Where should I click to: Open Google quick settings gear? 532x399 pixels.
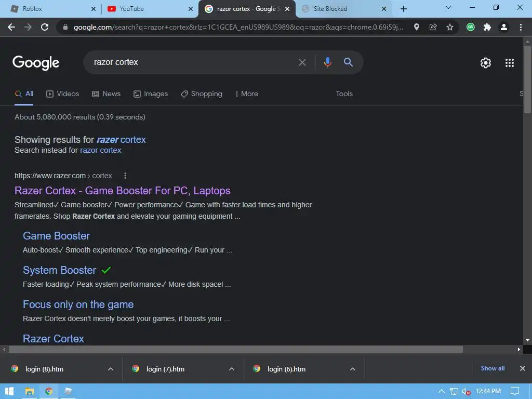point(486,63)
